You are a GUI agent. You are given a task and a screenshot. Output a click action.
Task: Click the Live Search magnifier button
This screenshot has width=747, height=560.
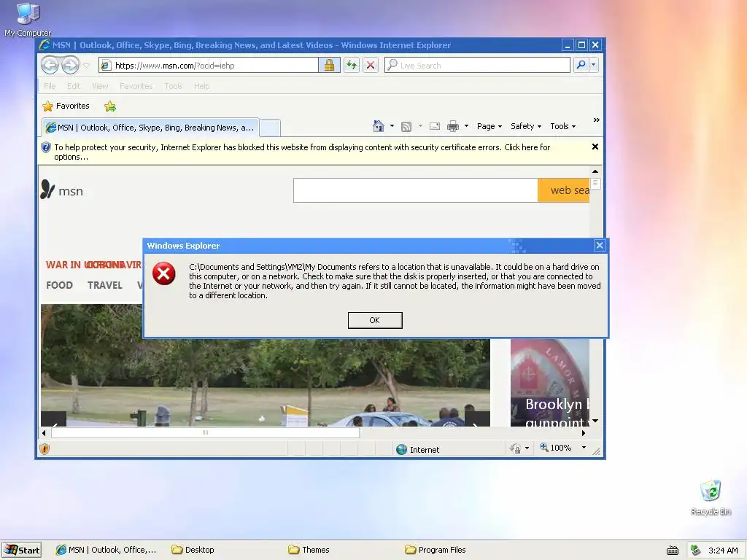(x=581, y=65)
